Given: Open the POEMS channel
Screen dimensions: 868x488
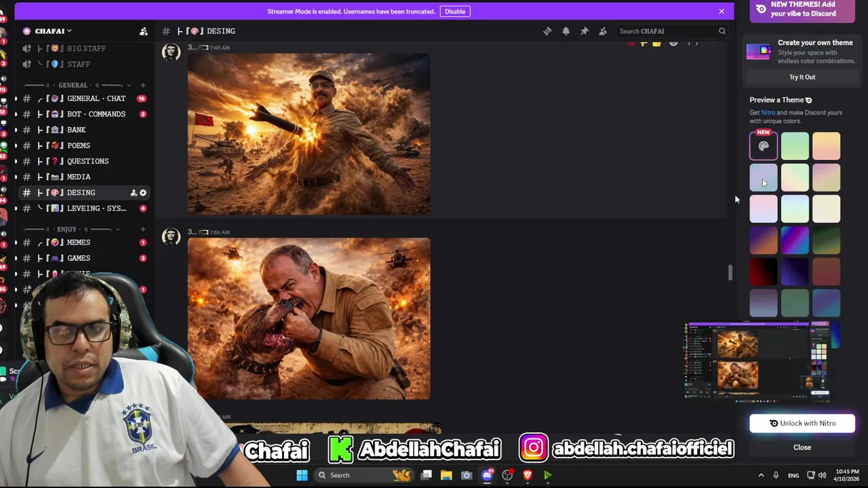Looking at the screenshot, I should coord(85,146).
